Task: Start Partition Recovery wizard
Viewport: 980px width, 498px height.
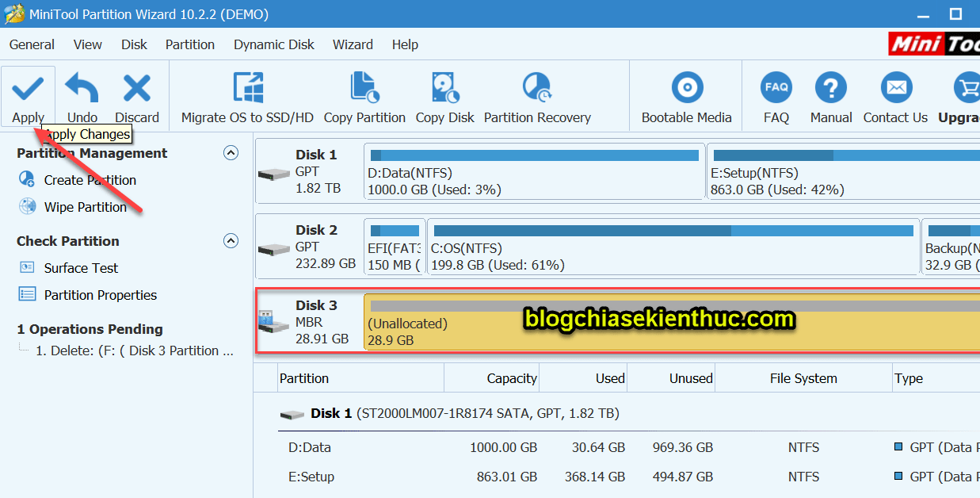Action: point(537,97)
